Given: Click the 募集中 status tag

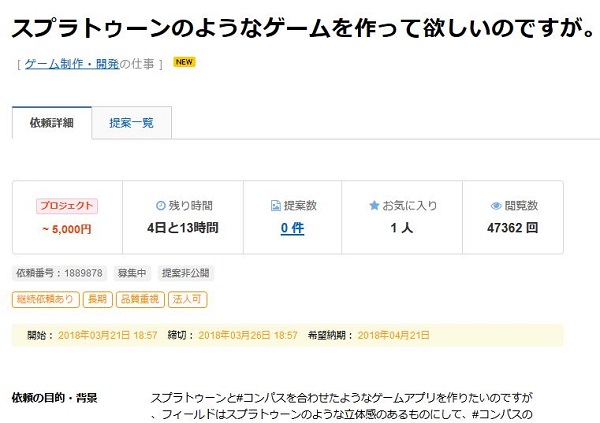Looking at the screenshot, I should [132, 273].
